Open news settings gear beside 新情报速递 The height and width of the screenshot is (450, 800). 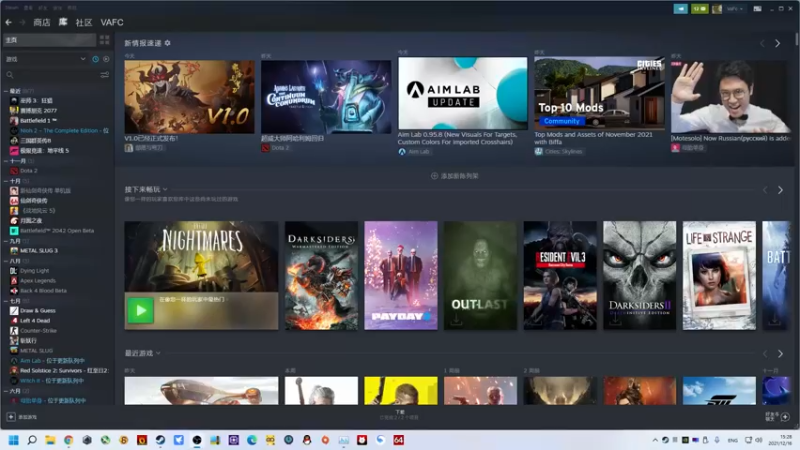(x=167, y=43)
